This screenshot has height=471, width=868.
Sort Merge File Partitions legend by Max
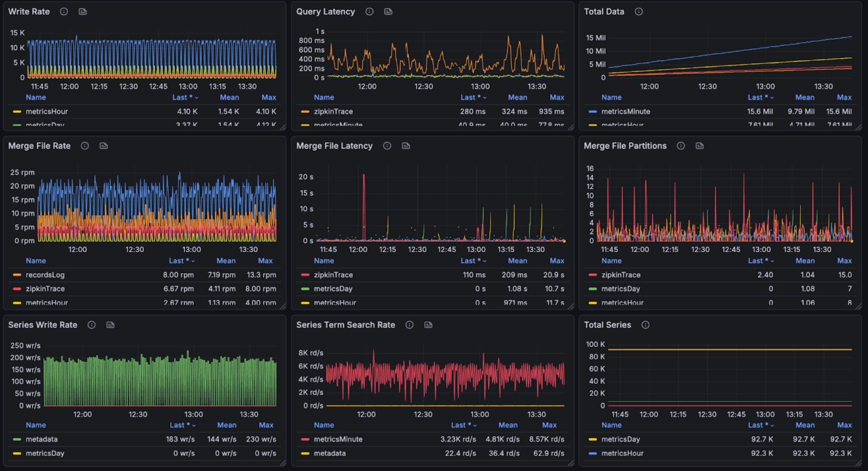844,261
